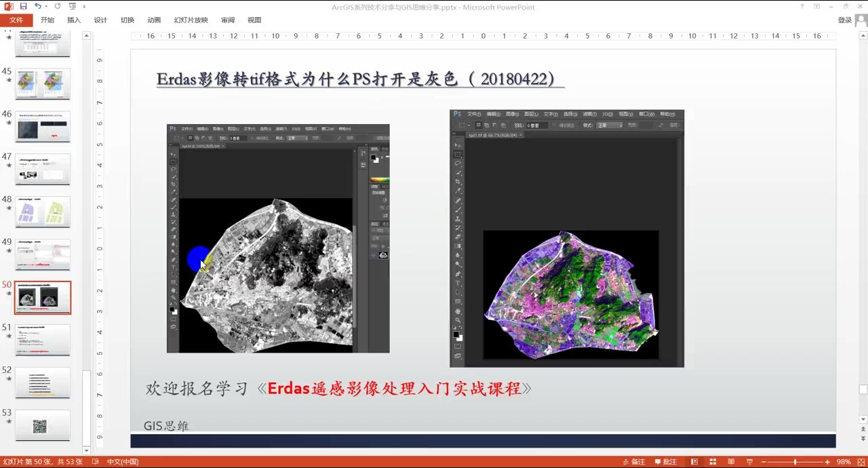Click the Save icon in quick access toolbar
The height and width of the screenshot is (468, 868).
[x=24, y=6]
